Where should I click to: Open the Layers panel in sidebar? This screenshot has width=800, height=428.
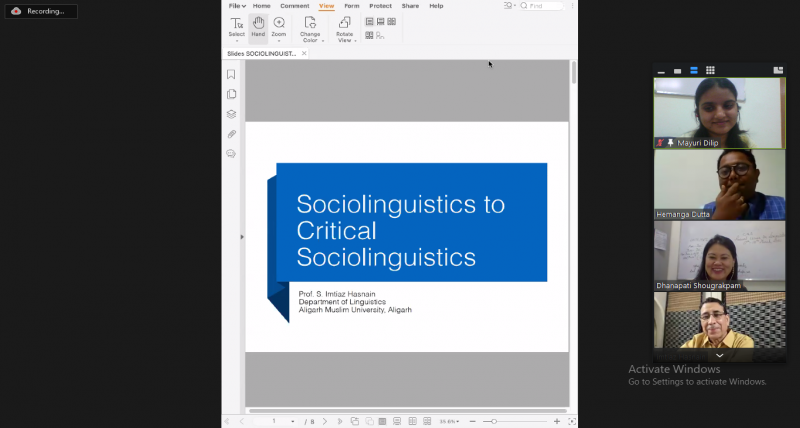tap(231, 114)
